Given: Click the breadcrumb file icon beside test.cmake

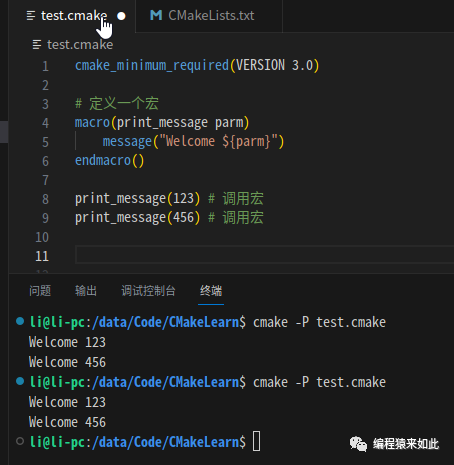Looking at the screenshot, I should (x=37, y=45).
